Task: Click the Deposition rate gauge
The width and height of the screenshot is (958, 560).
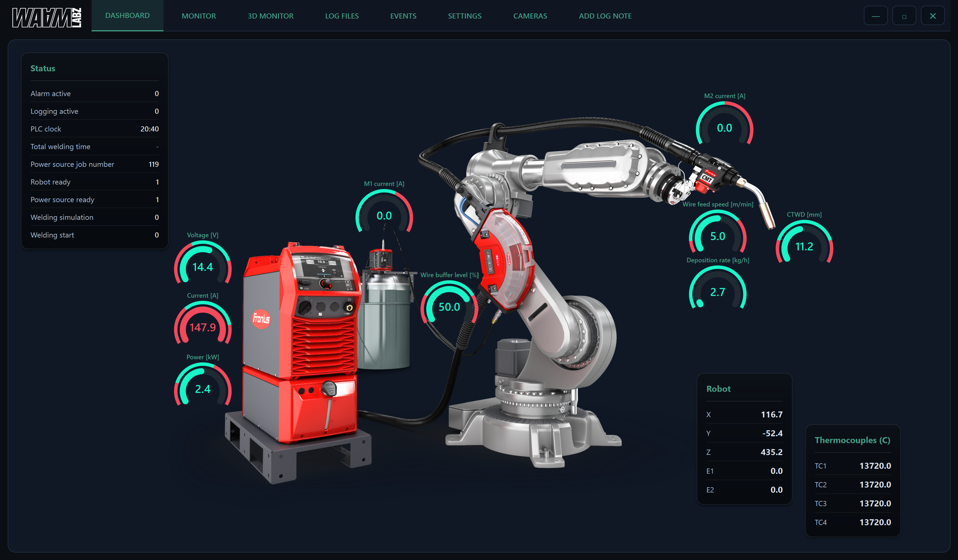Action: (718, 288)
